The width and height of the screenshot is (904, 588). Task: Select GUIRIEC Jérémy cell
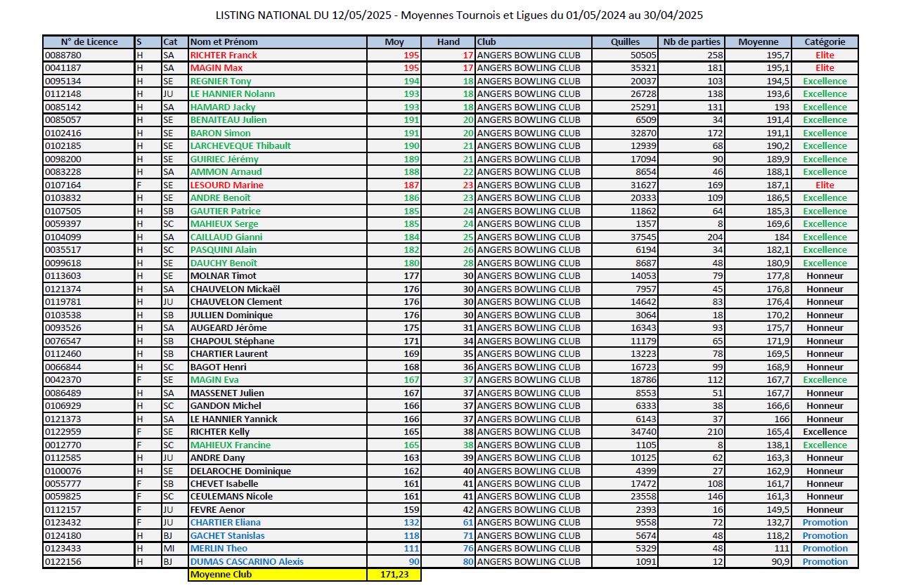[x=278, y=159]
